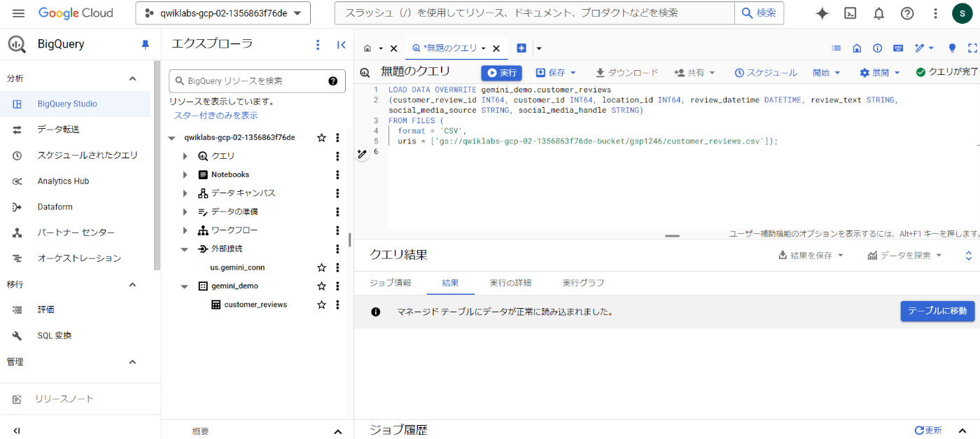The image size is (980, 439).
Task: Open more actions for gemini_demo dataset
Action: coord(337,286)
